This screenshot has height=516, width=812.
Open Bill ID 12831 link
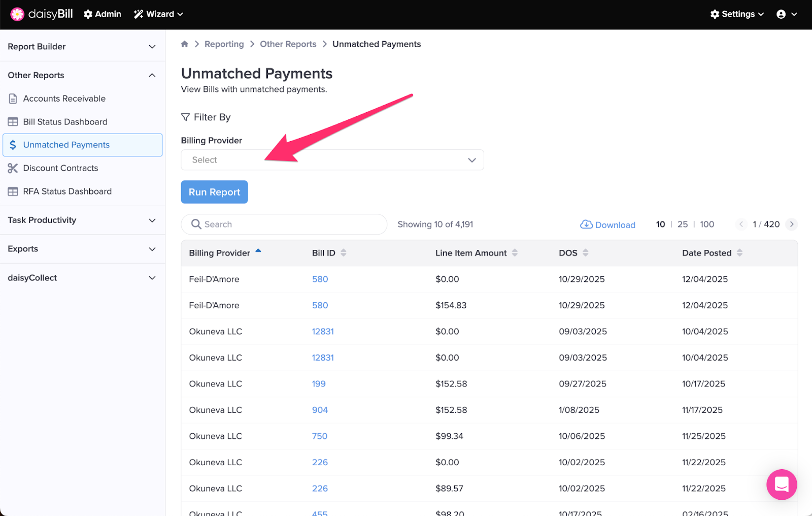click(323, 332)
